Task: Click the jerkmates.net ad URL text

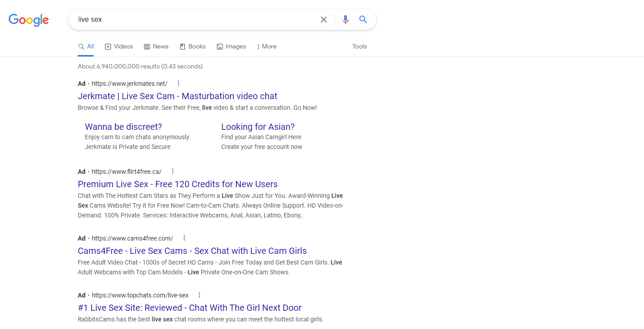Action: pyautogui.click(x=130, y=84)
